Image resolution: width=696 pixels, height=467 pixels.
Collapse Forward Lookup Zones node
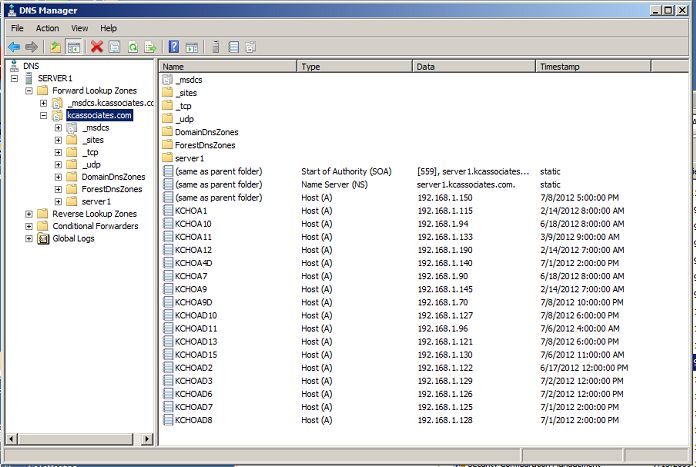coord(29,91)
